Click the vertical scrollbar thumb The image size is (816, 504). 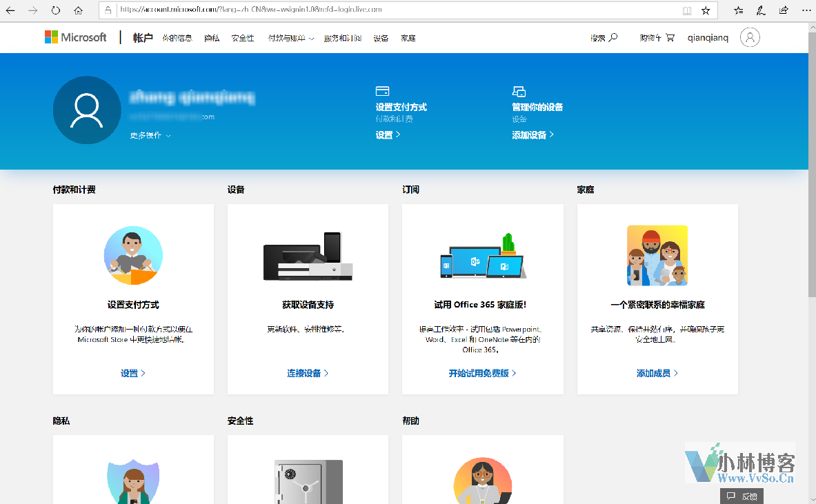[811, 164]
